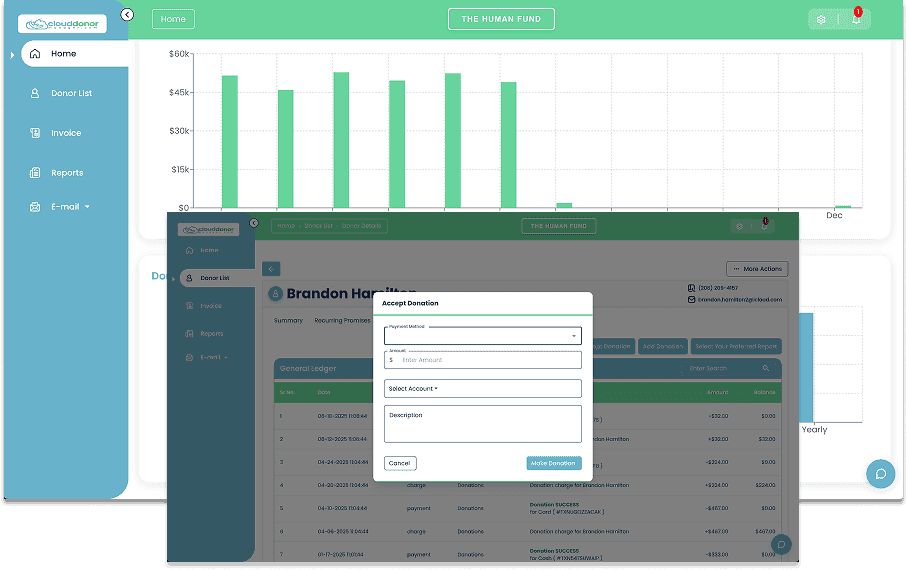The height and width of the screenshot is (570, 907).
Task: Open the Payment Method dropdown in Accept Donation
Action: [483, 336]
